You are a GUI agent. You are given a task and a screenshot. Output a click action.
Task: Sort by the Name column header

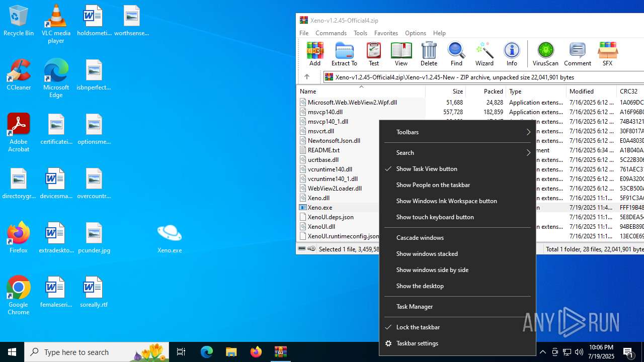[361, 92]
